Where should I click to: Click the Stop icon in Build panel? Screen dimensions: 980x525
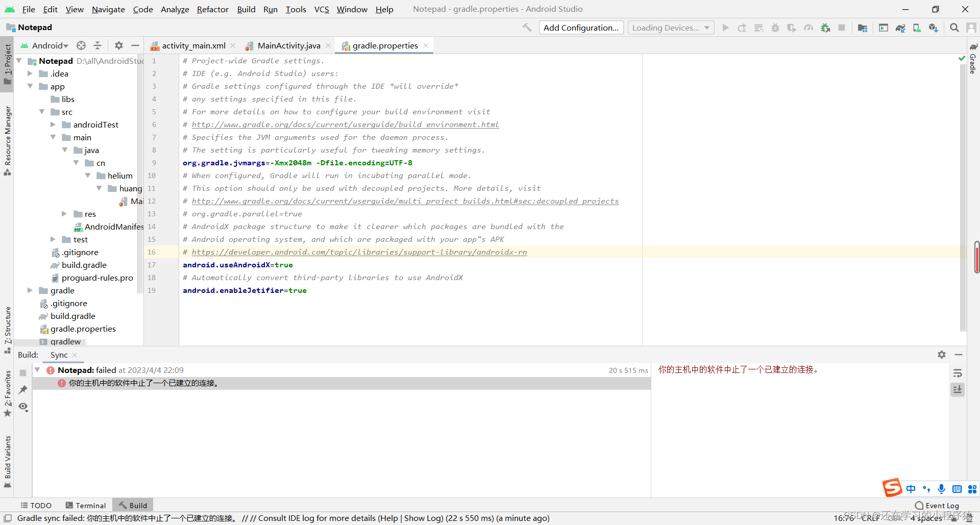23,373
